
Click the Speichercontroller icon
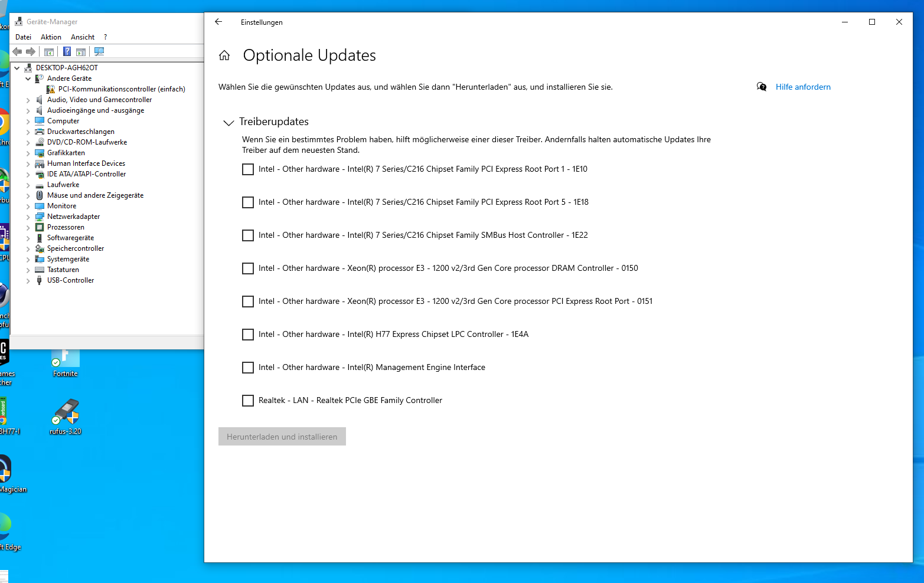40,248
